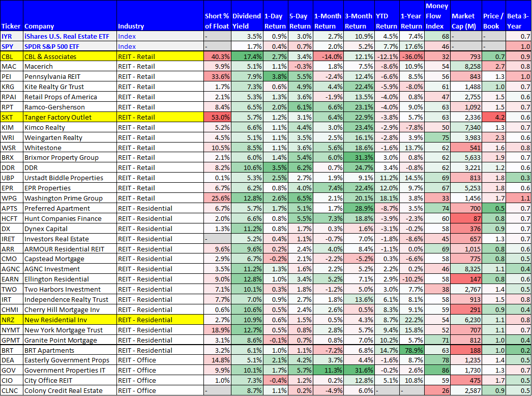
Task: Select the Beta 3-Year header
Action: tap(519, 16)
